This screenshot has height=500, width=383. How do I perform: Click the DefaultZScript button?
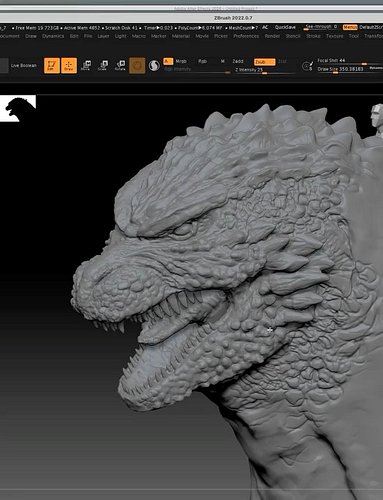click(371, 27)
